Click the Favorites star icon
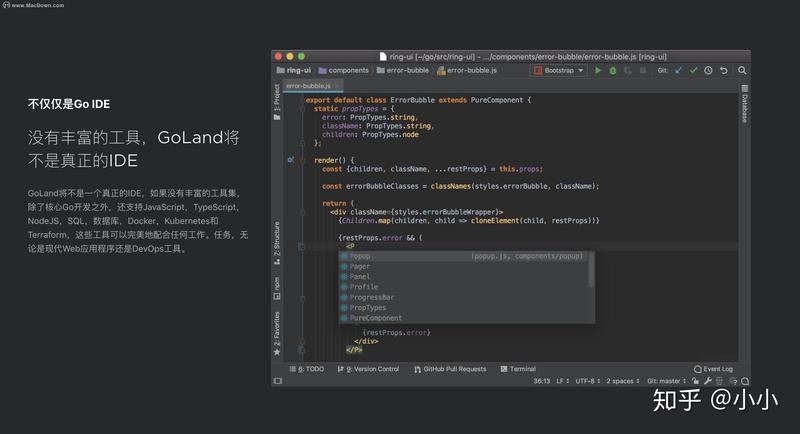The height and width of the screenshot is (434, 800). coord(277,352)
